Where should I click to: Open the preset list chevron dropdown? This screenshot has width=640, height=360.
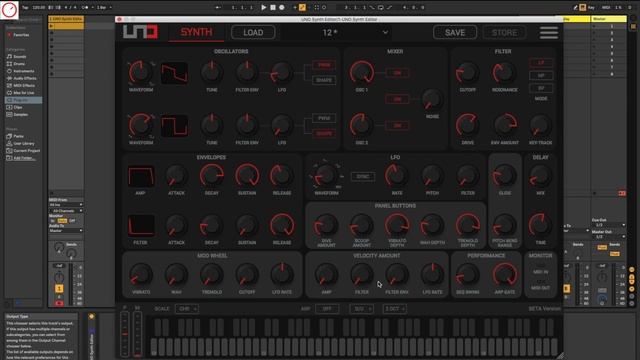385,32
